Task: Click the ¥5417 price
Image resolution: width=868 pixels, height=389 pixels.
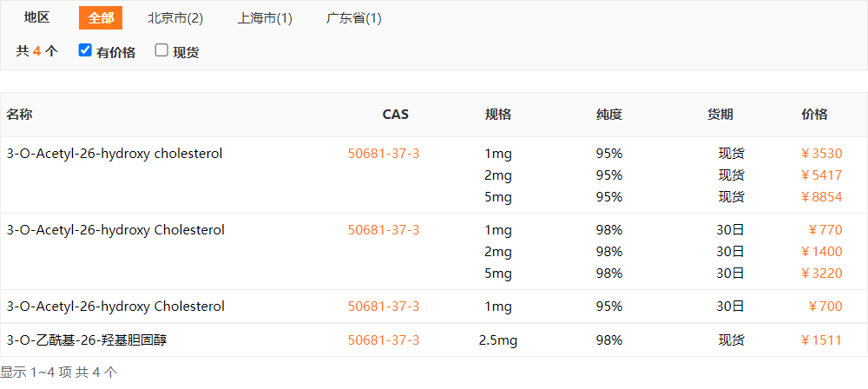Action: (x=821, y=175)
